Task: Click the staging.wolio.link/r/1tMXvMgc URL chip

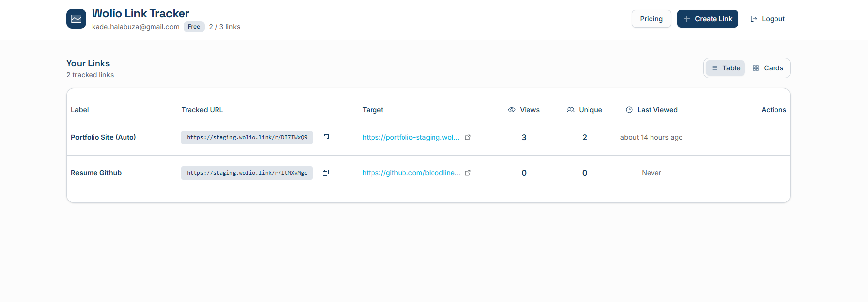Action: click(x=247, y=173)
